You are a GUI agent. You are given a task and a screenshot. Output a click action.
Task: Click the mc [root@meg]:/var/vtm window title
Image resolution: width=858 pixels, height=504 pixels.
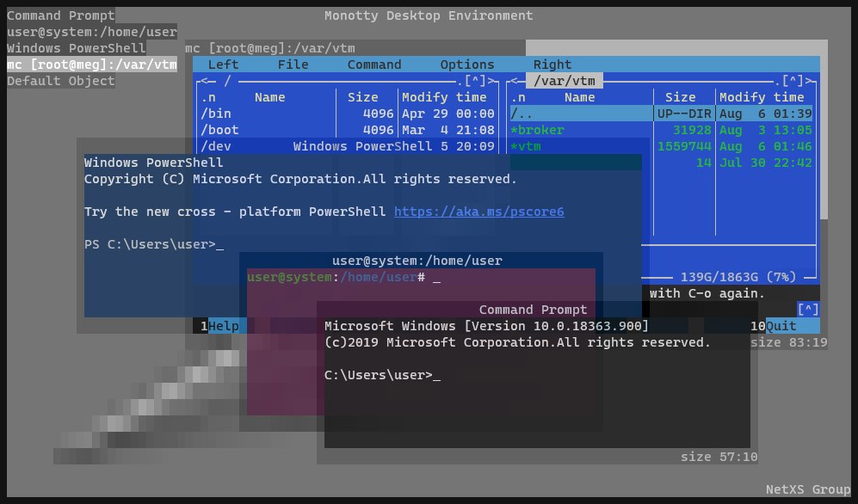tap(269, 48)
